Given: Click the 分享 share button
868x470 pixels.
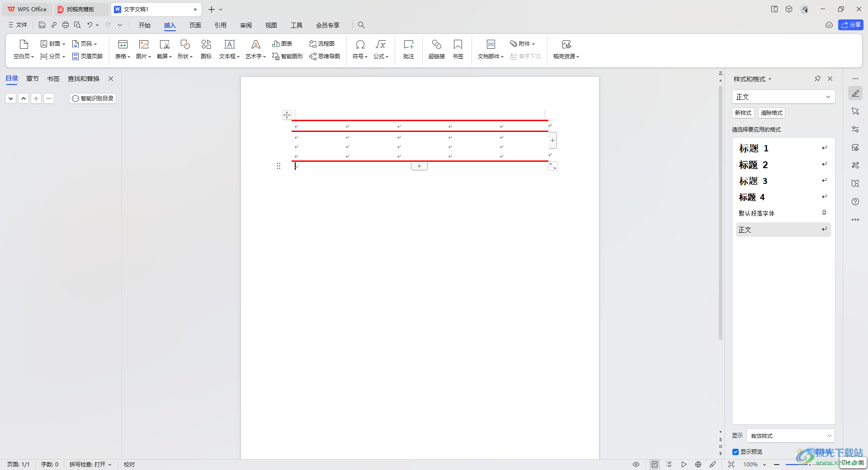Looking at the screenshot, I should click(851, 25).
